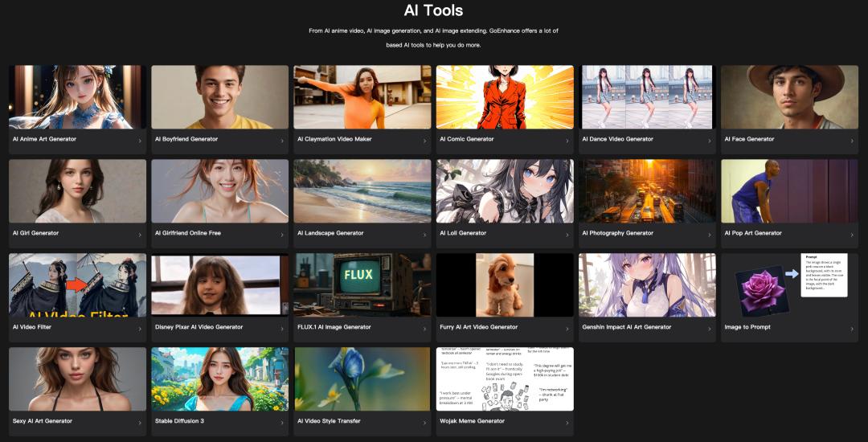Click the Genshin Impact AI Art Generator label
Screen dimensions: 868x442
[x=626, y=327]
